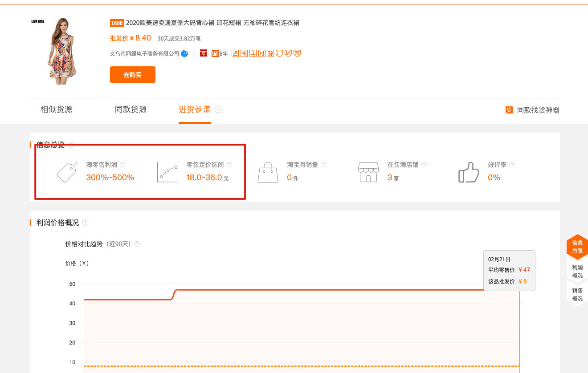Click the 在售淘店铺 storefront icon
588x373 pixels.
[x=368, y=172]
